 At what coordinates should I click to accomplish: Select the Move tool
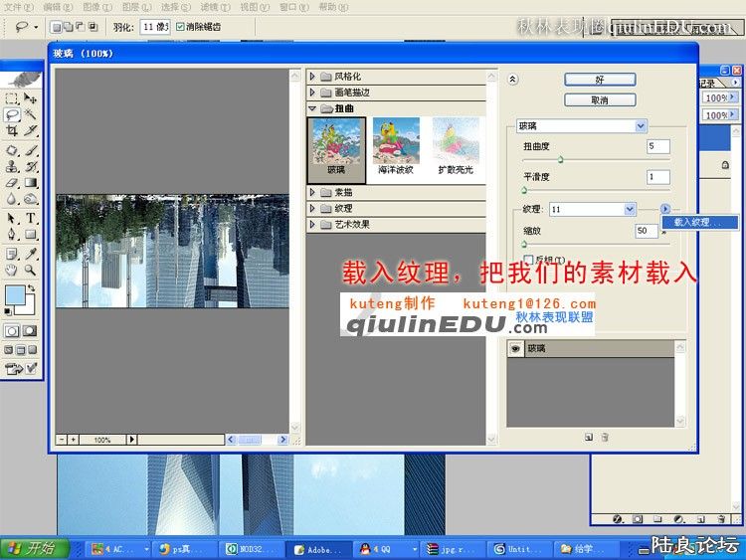tap(31, 98)
